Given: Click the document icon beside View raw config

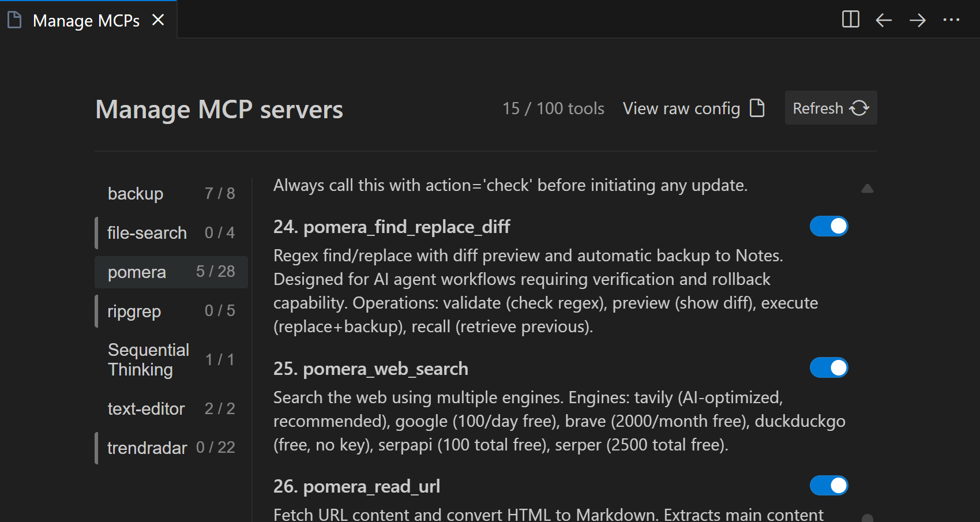Looking at the screenshot, I should pyautogui.click(x=757, y=107).
